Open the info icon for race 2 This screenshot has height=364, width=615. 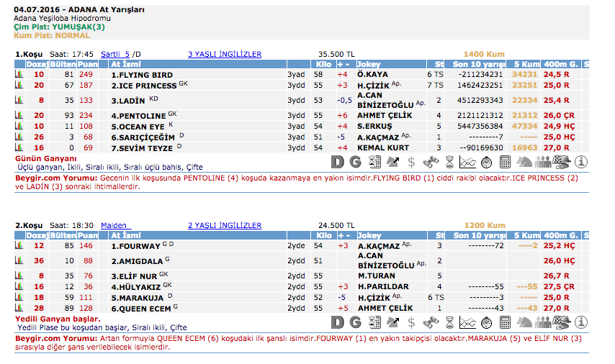[x=582, y=322]
